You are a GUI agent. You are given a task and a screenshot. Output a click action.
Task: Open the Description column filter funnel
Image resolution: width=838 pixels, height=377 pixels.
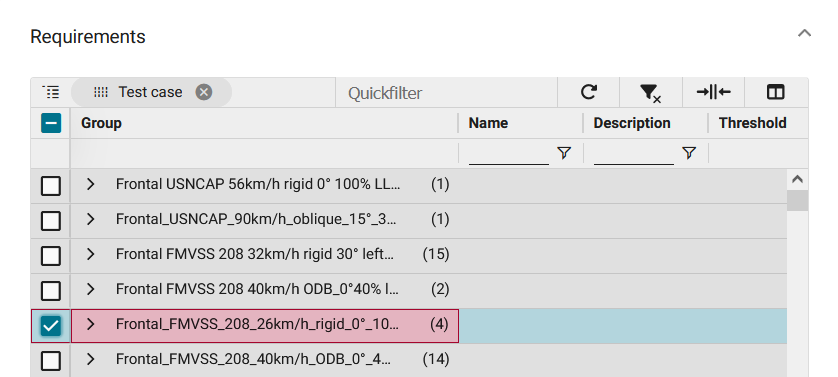(689, 153)
